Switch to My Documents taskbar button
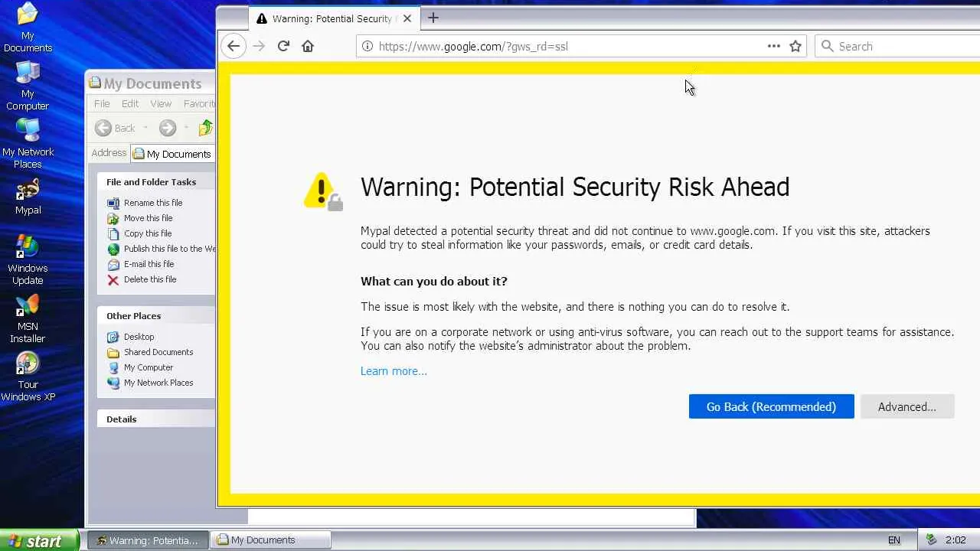Image resolution: width=980 pixels, height=551 pixels. pyautogui.click(x=271, y=540)
